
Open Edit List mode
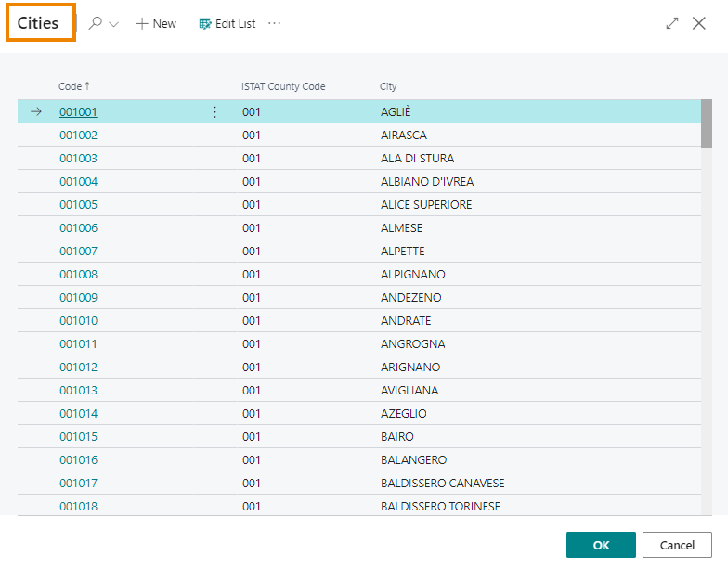(x=227, y=24)
